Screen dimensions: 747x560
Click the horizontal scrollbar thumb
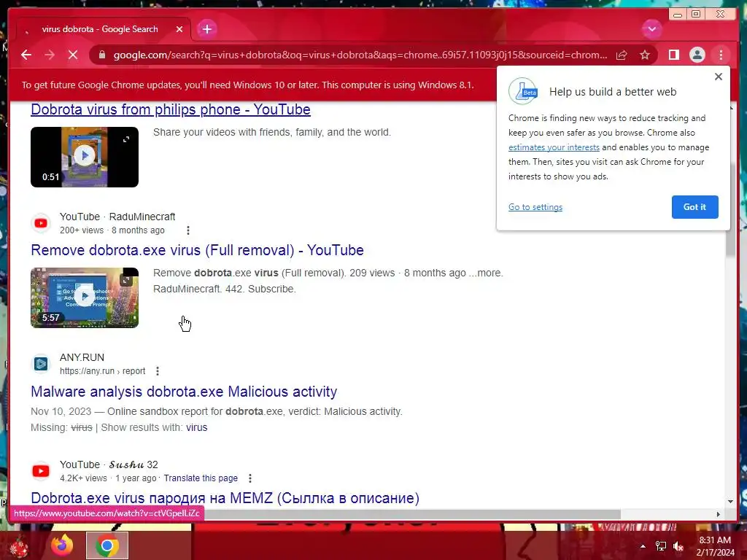pos(413,514)
